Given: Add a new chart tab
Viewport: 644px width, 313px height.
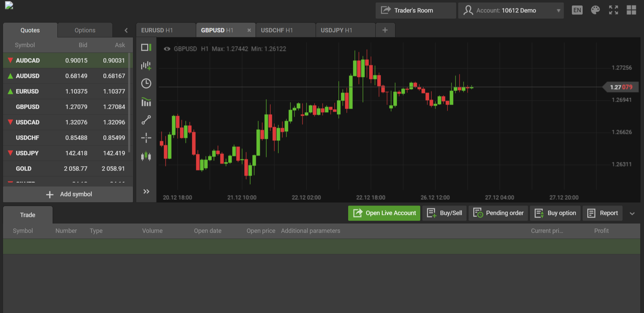Looking at the screenshot, I should pos(385,30).
